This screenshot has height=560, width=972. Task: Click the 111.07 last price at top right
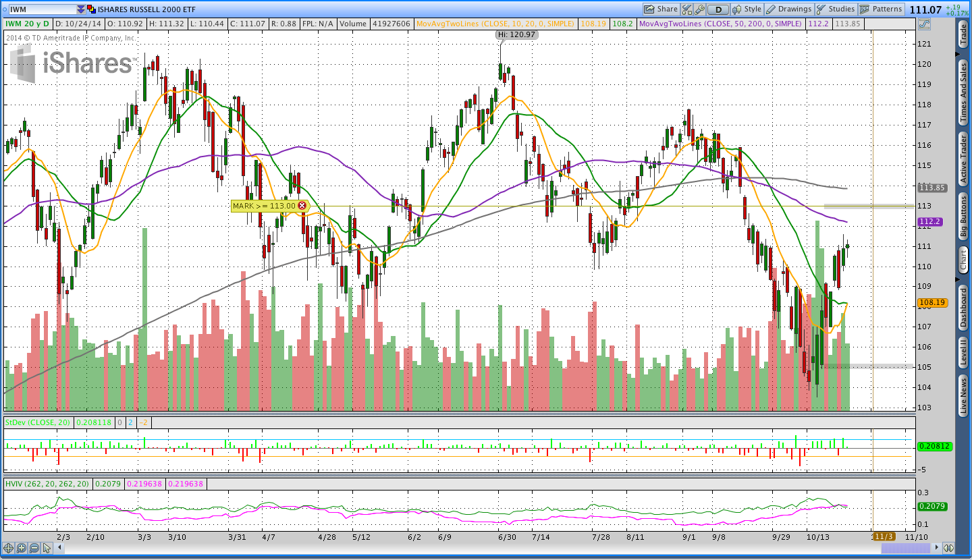(925, 9)
